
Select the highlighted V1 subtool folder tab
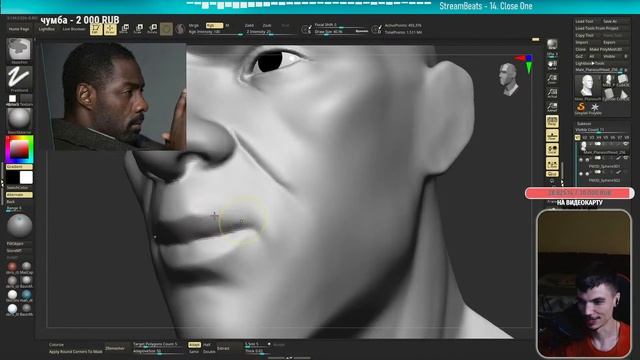pyautogui.click(x=578, y=138)
